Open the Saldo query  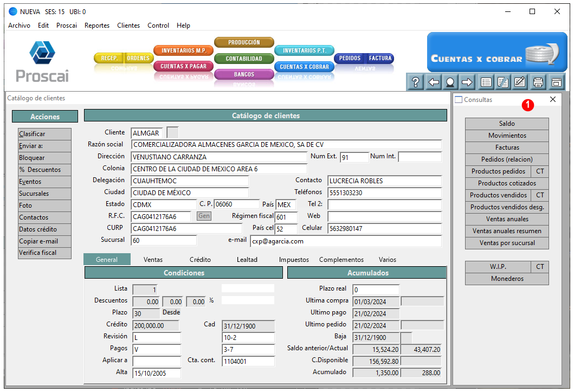[507, 124]
